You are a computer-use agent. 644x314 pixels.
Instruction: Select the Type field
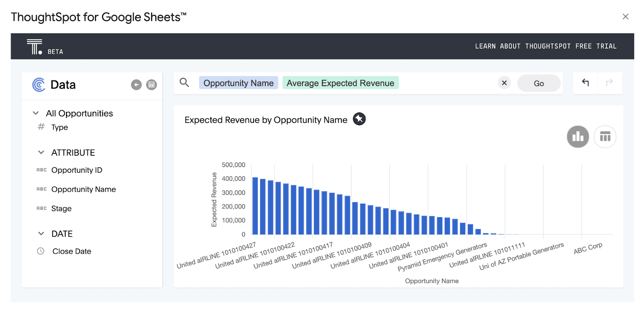pos(60,128)
